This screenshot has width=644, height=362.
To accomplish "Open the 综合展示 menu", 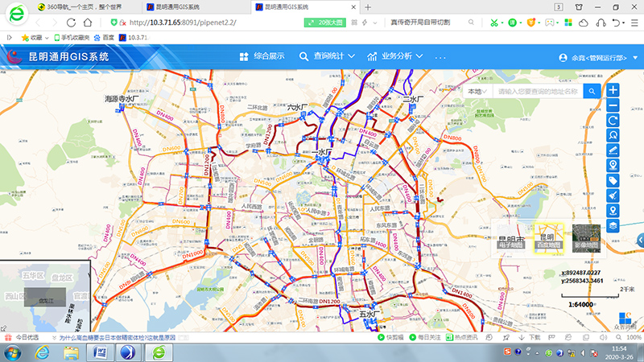I will coord(262,56).
